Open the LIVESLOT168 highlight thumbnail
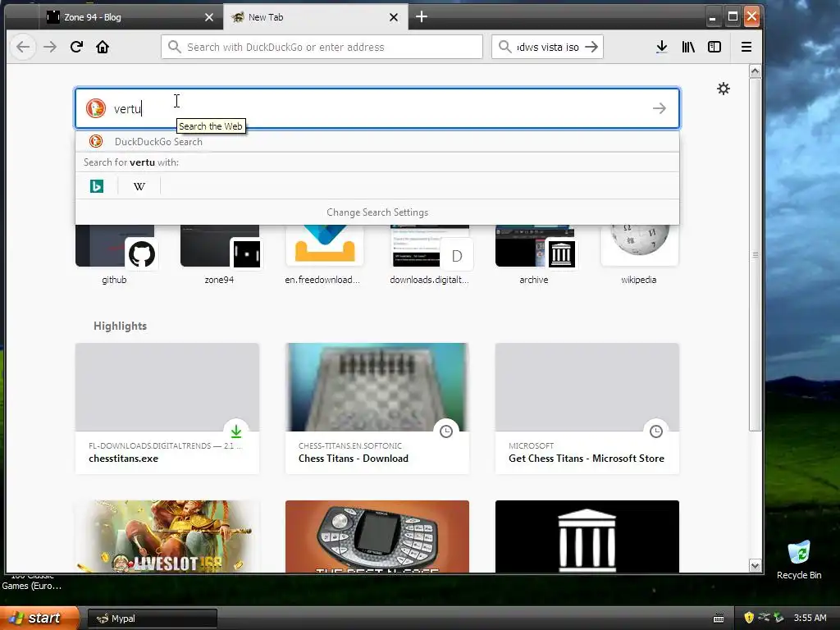 (x=167, y=536)
